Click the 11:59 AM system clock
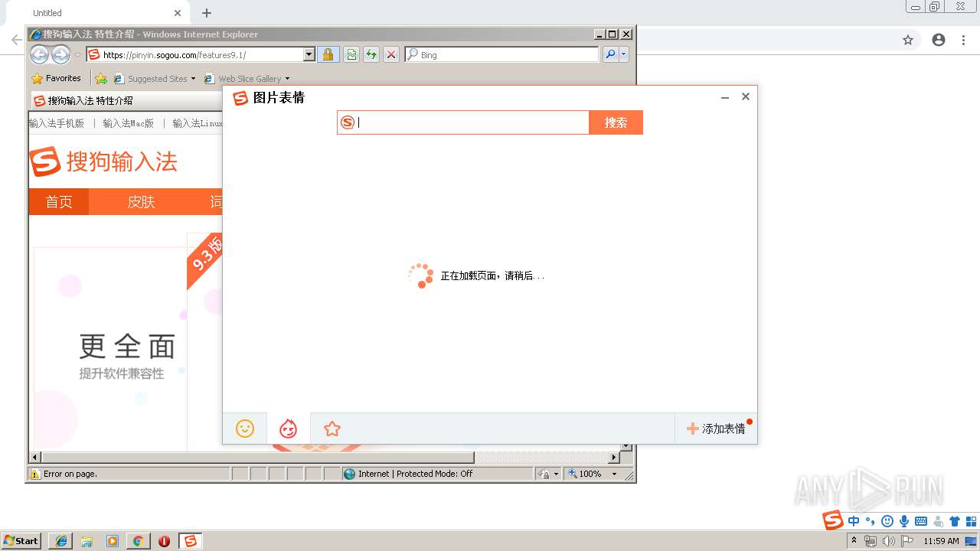This screenshot has height=551, width=980. pos(942,541)
